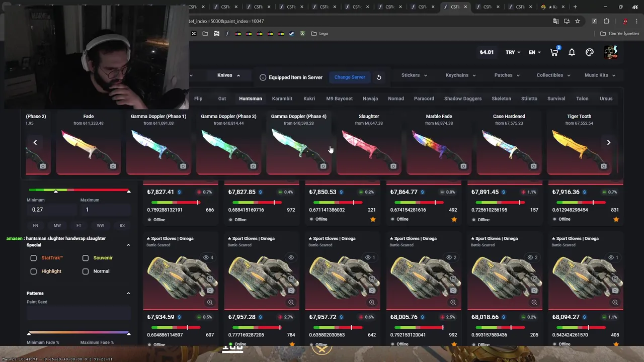
Task: Click the star icon on the ₺7,864.77 listing
Action: (454, 219)
